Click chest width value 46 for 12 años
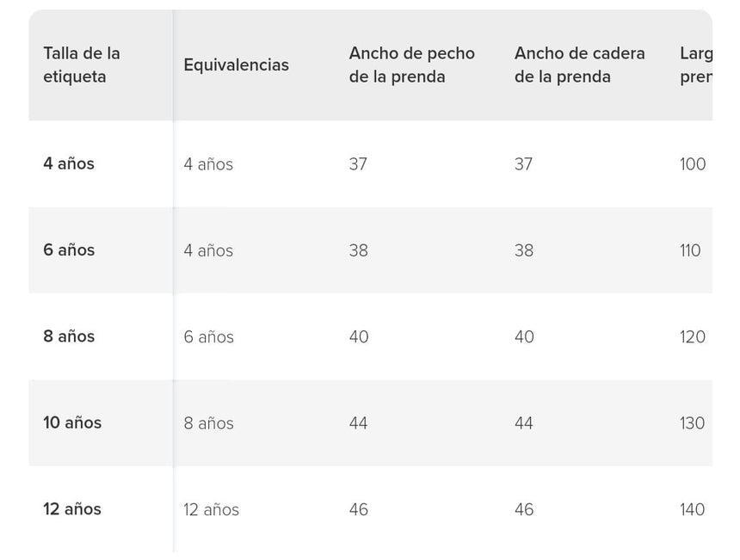This screenshot has height=560, width=740. (358, 509)
